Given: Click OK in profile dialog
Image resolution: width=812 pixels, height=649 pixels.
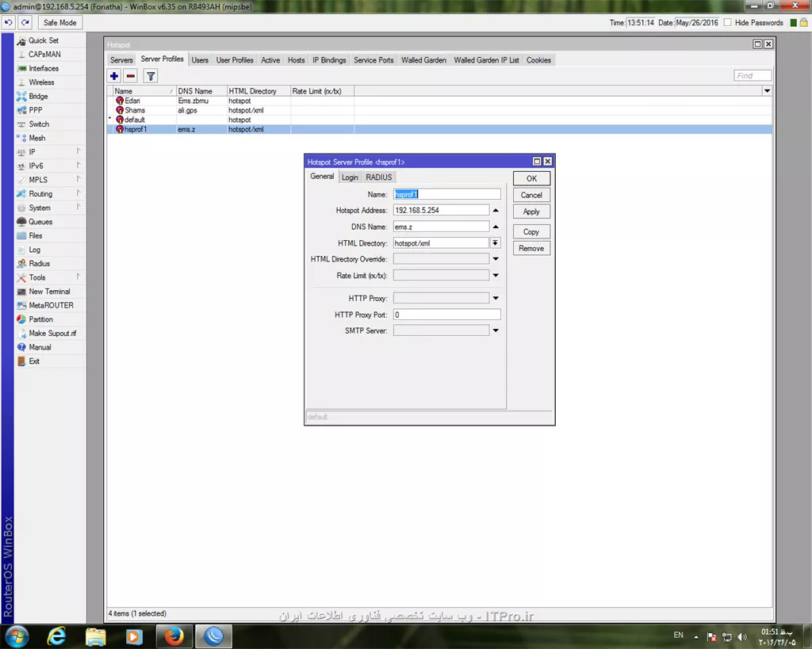Looking at the screenshot, I should click(531, 178).
